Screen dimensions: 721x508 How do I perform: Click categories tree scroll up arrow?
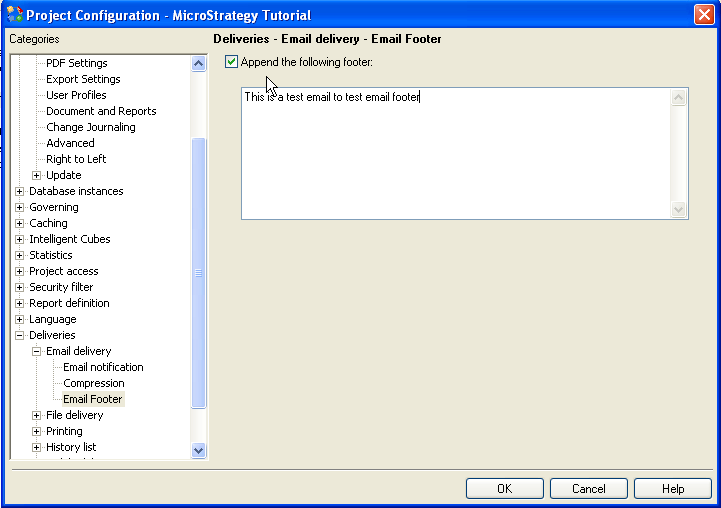199,63
